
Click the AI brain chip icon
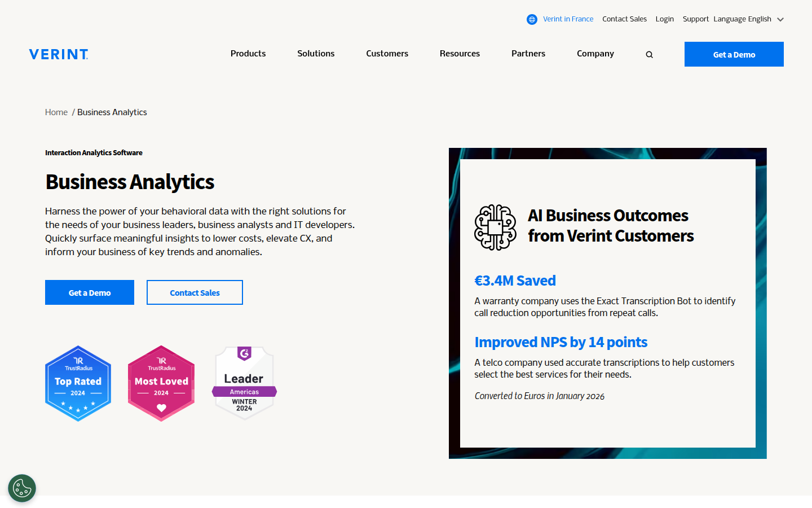click(495, 227)
